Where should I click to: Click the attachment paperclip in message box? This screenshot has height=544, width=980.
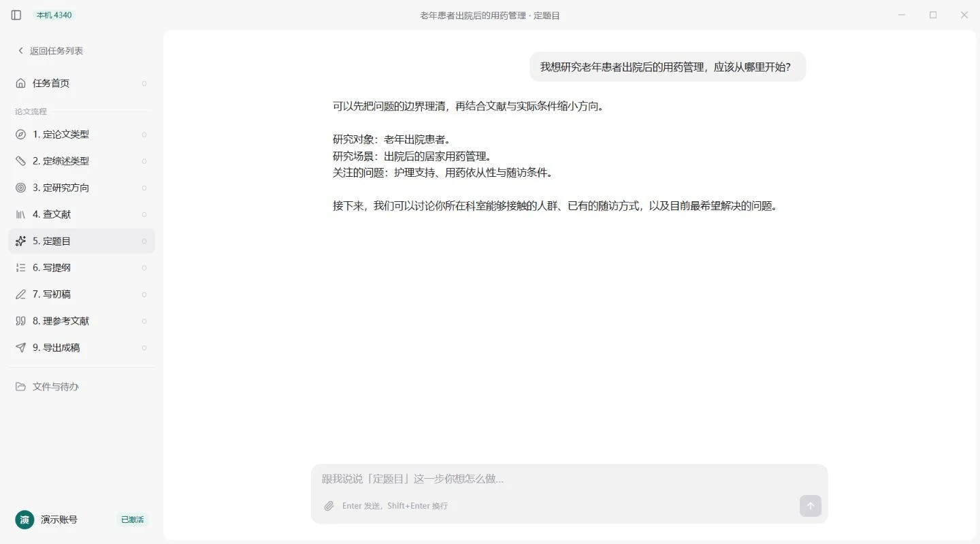click(x=329, y=506)
